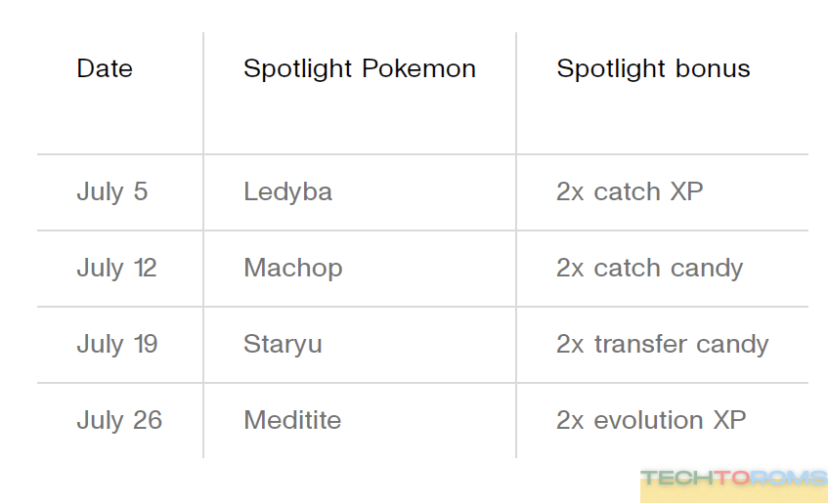Image resolution: width=829 pixels, height=504 pixels.
Task: Select the July 12 date cell
Action: point(116,268)
